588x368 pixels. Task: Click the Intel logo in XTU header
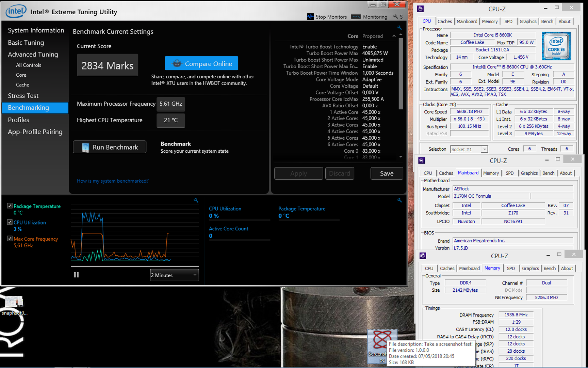tap(16, 11)
